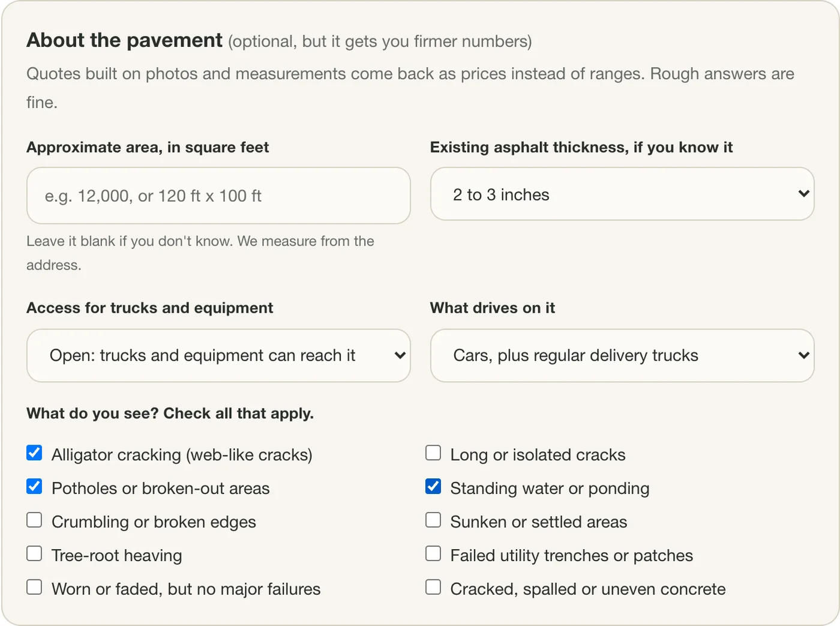Uncheck Potholes or broken-out areas
The image size is (840, 626).
(x=34, y=487)
